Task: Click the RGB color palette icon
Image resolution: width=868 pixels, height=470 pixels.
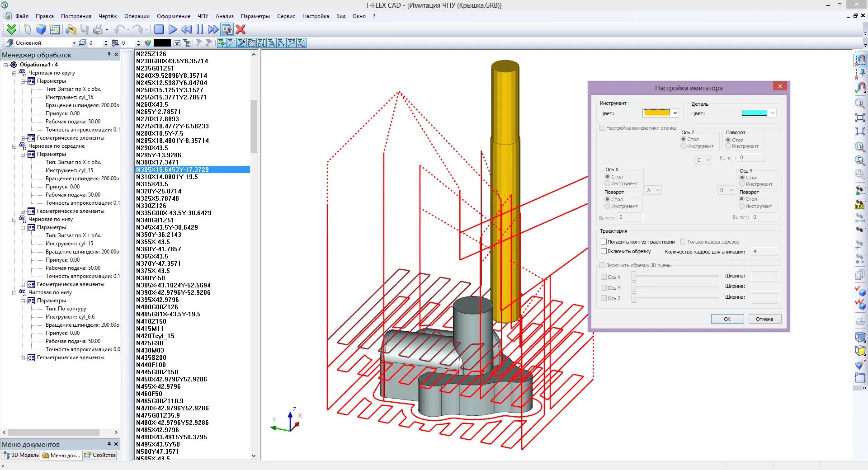Action: point(148,43)
